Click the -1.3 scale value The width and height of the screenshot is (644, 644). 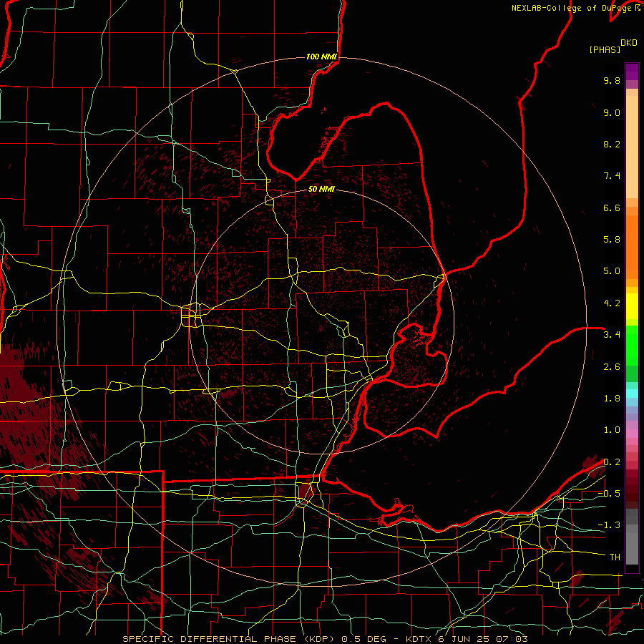point(609,525)
